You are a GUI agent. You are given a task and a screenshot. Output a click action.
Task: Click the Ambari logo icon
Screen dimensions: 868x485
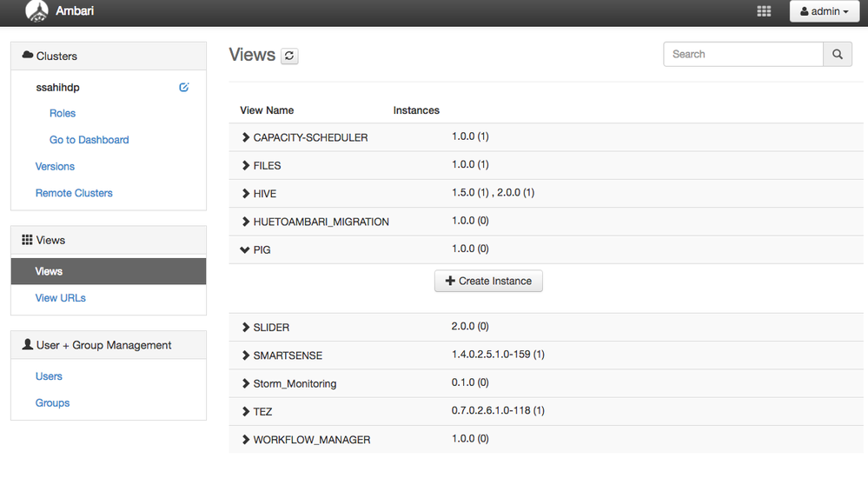(37, 11)
